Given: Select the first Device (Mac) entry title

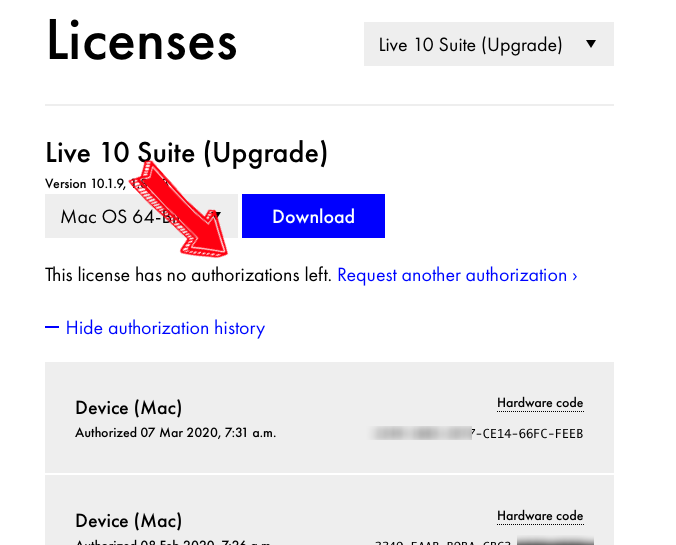Looking at the screenshot, I should click(129, 408).
